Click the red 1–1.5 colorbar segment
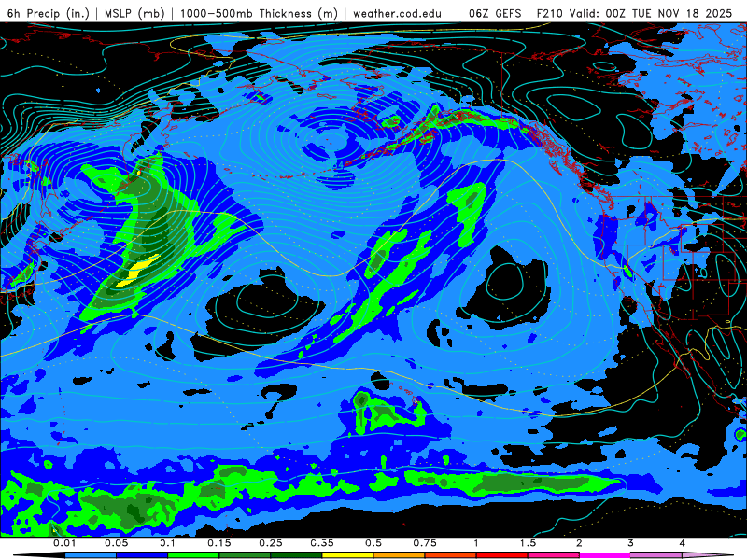Screen dimensions: 747x560 click(x=502, y=555)
